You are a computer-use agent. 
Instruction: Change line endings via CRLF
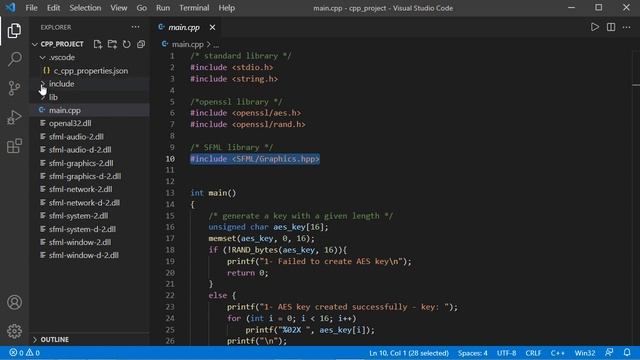(x=533, y=353)
